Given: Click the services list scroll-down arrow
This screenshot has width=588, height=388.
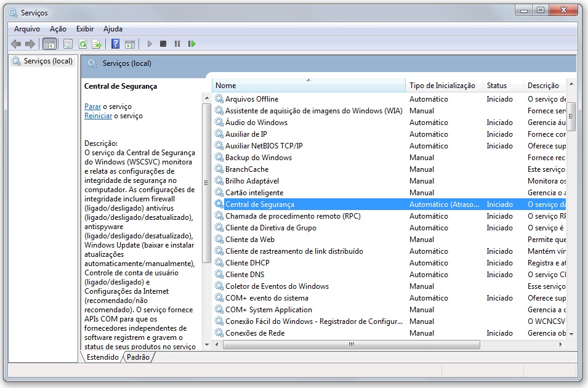Looking at the screenshot, I should 571,334.
